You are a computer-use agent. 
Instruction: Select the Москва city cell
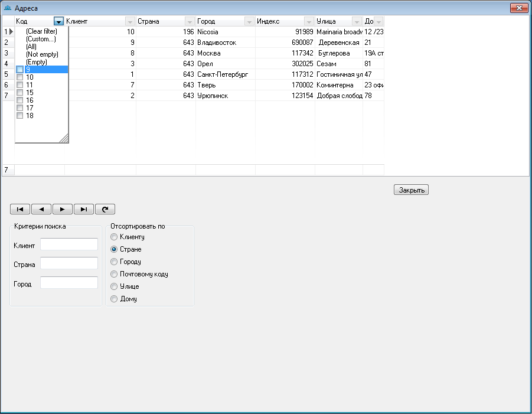pyautogui.click(x=226, y=53)
